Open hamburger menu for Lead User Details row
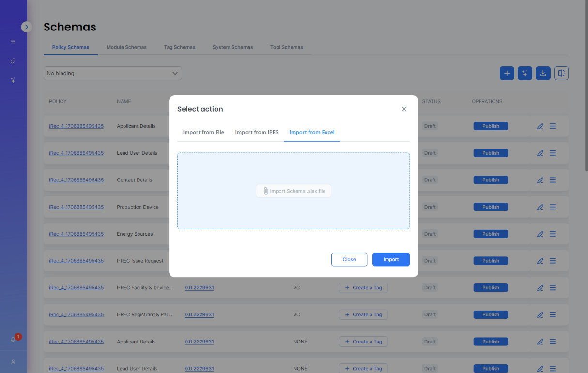Viewport: 588px width, 373px height. tap(553, 153)
